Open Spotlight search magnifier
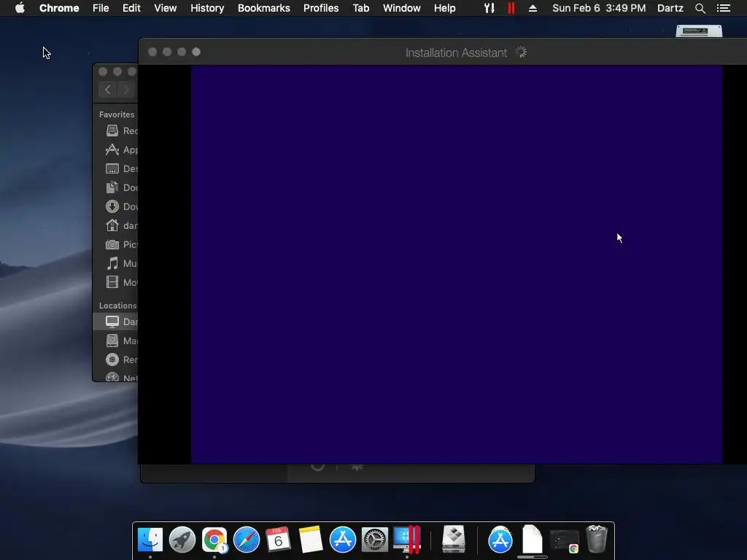Viewport: 747px width, 560px height. point(700,8)
